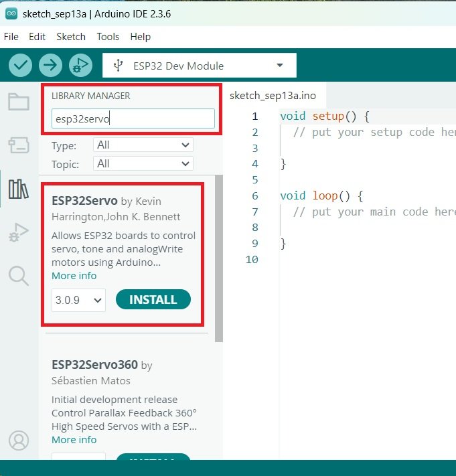Click the ESP32Servo description text
Screen dimensions: 456x476
tap(124, 249)
